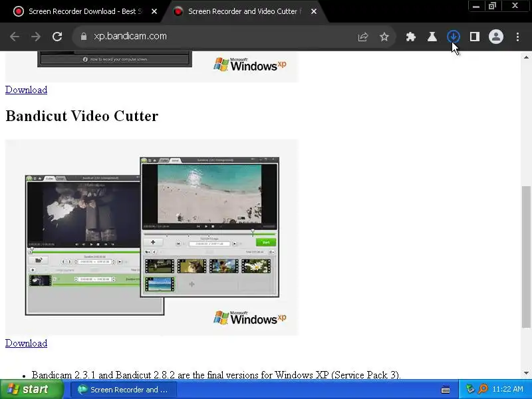This screenshot has height=399, width=532.
Task: Open the on-screen keyboard taskbar icon
Action: click(x=446, y=390)
